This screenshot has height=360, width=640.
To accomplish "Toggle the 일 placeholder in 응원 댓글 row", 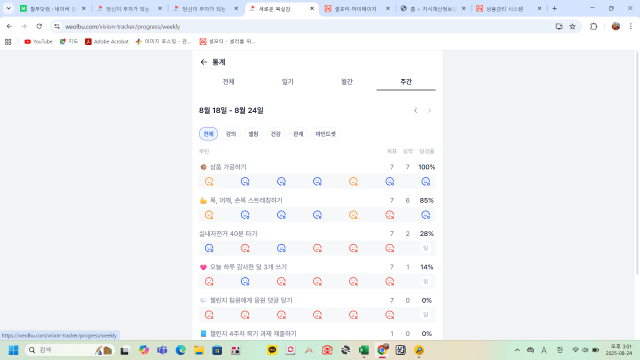I will coord(425,315).
